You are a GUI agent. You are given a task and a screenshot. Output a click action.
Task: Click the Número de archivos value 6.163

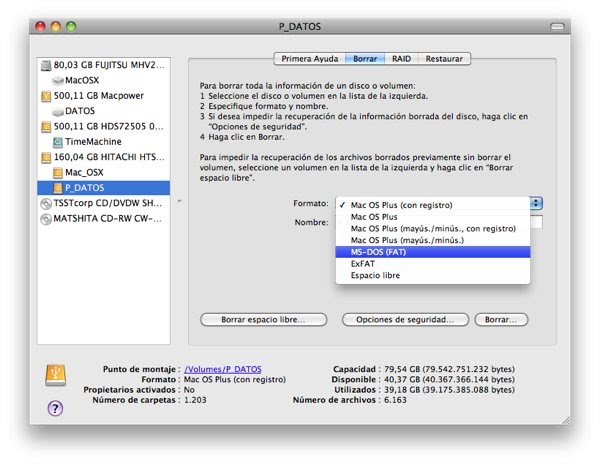[x=395, y=400]
